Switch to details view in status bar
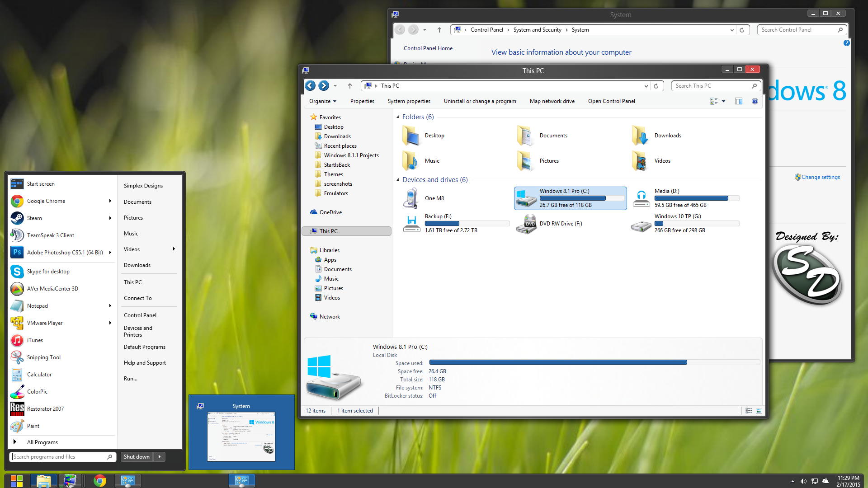 tap(749, 411)
